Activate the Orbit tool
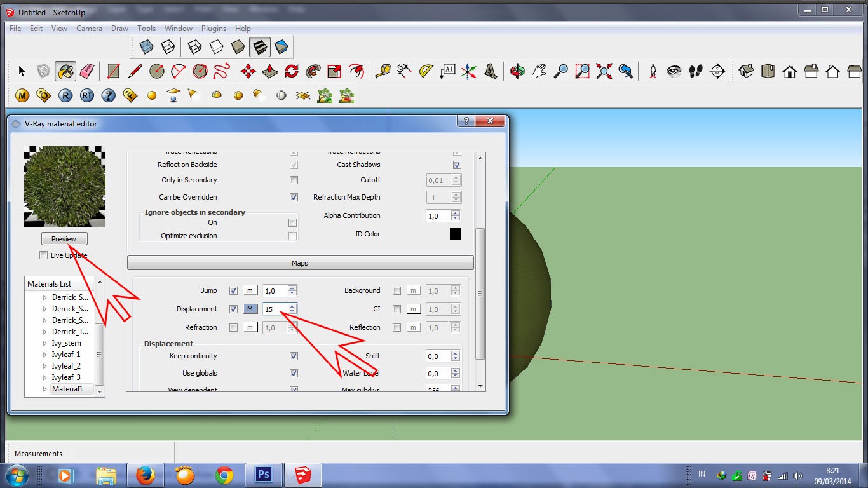The image size is (868, 488). (518, 71)
